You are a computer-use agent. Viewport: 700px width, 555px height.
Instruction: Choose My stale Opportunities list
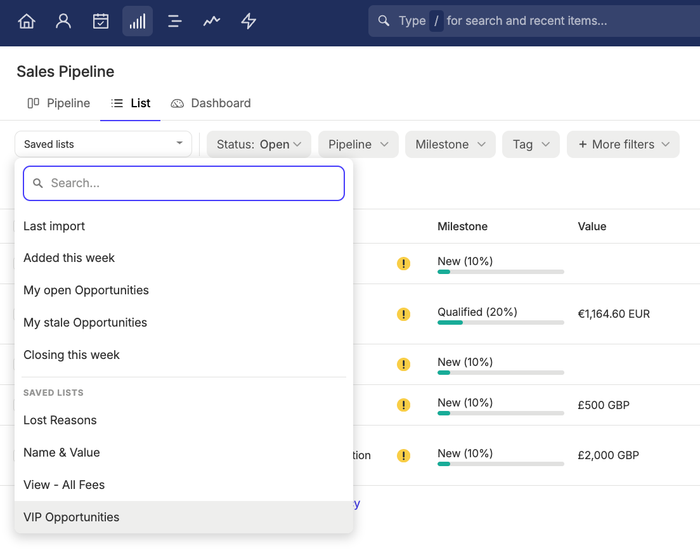click(184, 322)
